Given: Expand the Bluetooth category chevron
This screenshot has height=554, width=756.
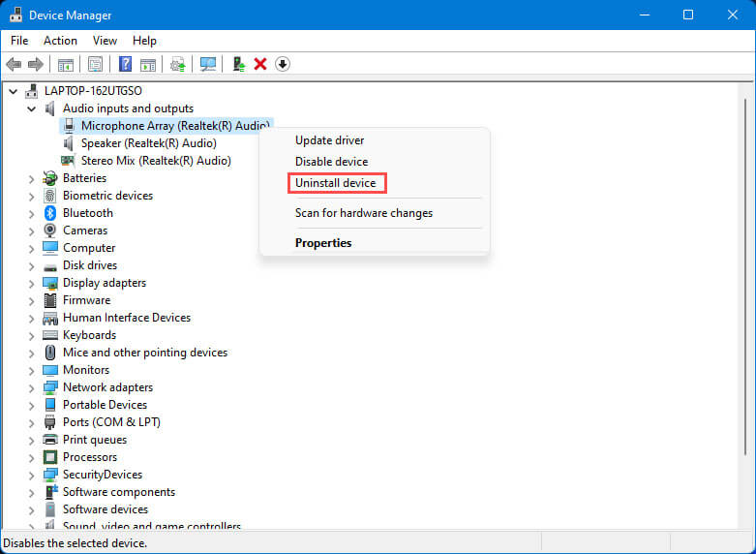Looking at the screenshot, I should [x=31, y=214].
